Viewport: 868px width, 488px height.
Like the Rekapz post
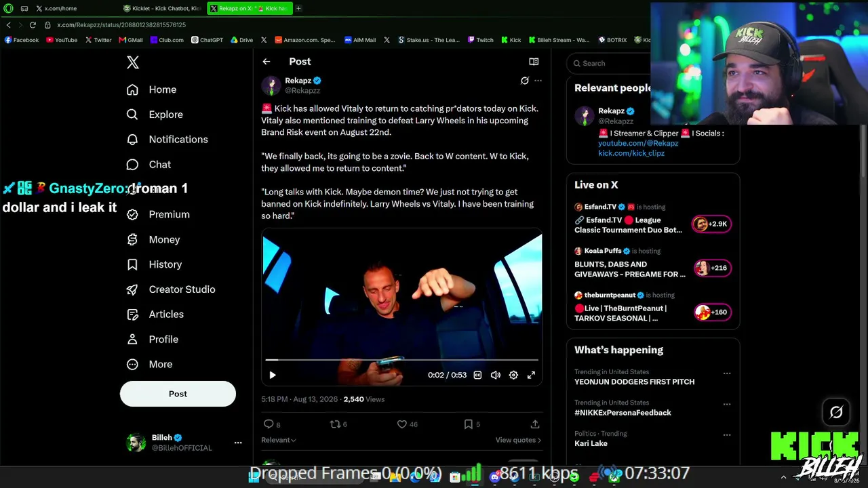click(402, 424)
